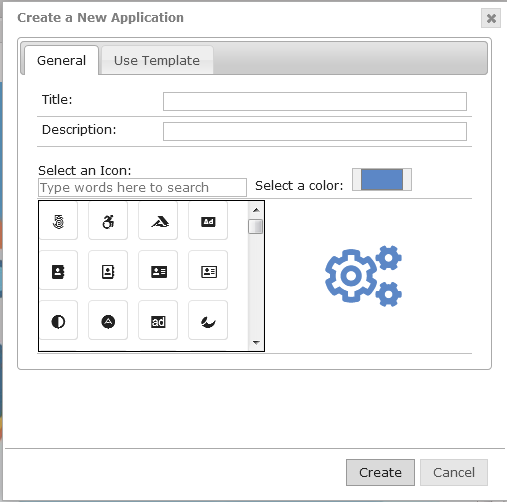Cancel the new application dialog
Viewport: 507px width, 502px height.
coord(454,472)
